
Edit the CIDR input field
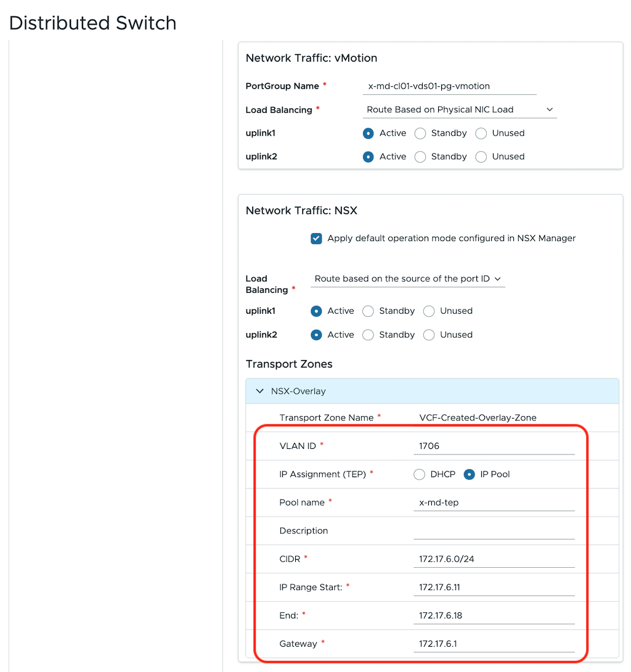click(494, 559)
